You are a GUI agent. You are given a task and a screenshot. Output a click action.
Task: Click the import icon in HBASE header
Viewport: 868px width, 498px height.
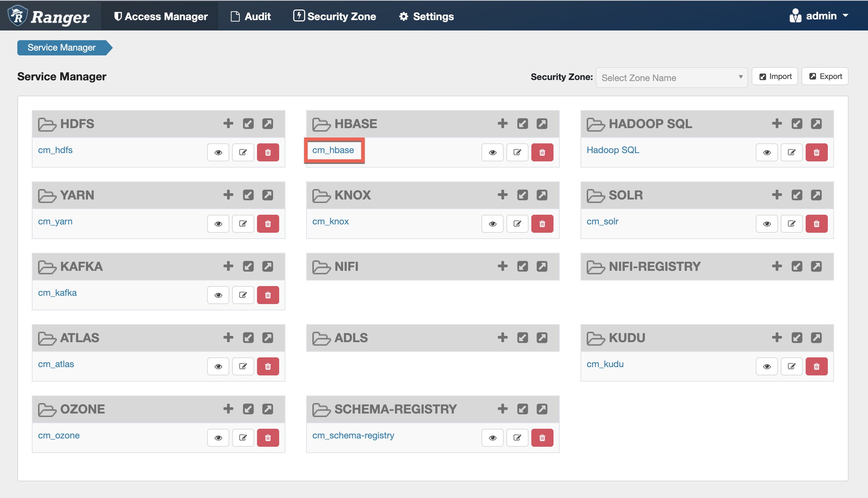pyautogui.click(x=522, y=124)
